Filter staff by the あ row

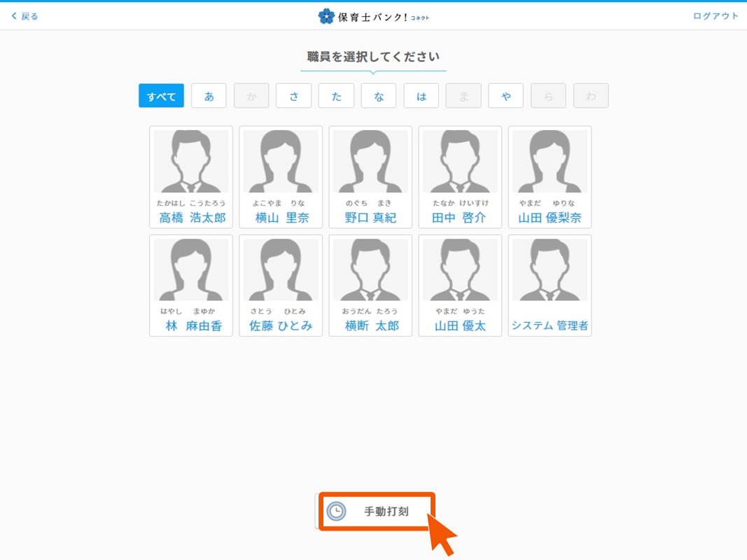[x=209, y=96]
